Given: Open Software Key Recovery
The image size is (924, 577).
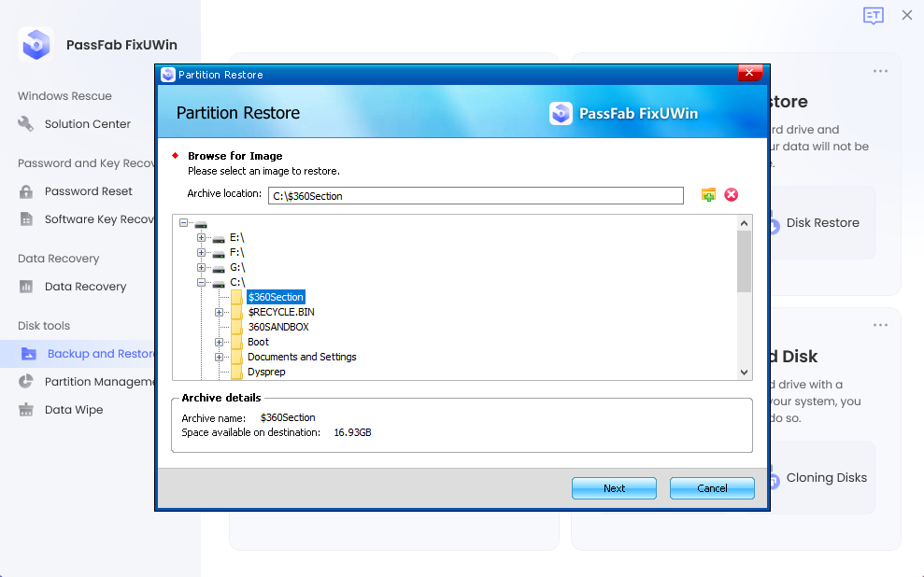Looking at the screenshot, I should pyautogui.click(x=90, y=218).
